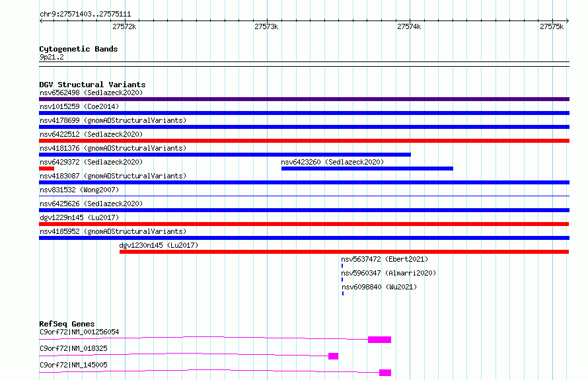Click the left arrow of the ruler
The height and width of the screenshot is (380, 588).
[41, 20]
